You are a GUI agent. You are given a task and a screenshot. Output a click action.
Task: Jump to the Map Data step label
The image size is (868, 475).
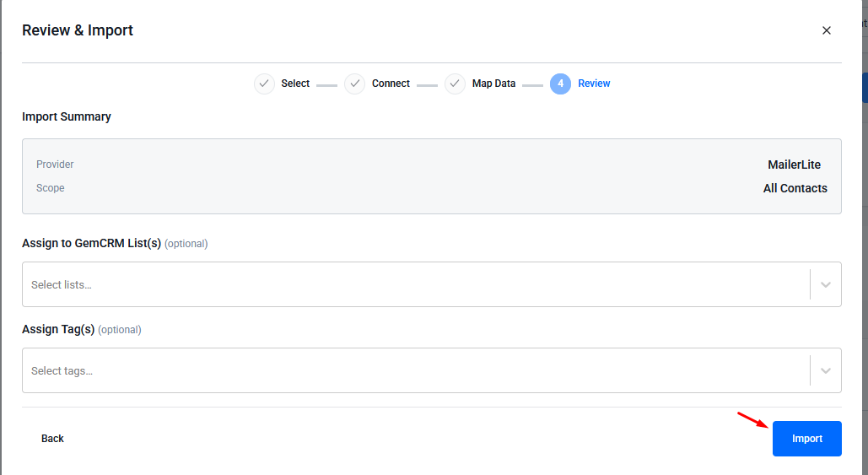(493, 84)
